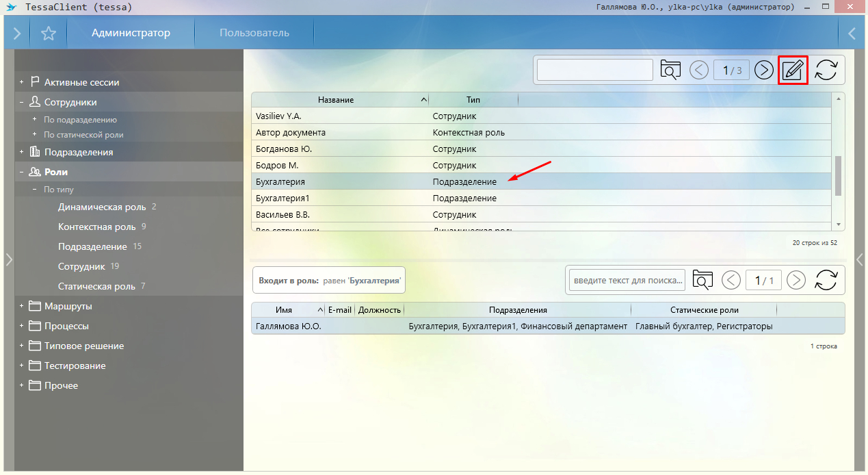Select the Динамическая роль item
The image size is (868, 475).
point(102,207)
